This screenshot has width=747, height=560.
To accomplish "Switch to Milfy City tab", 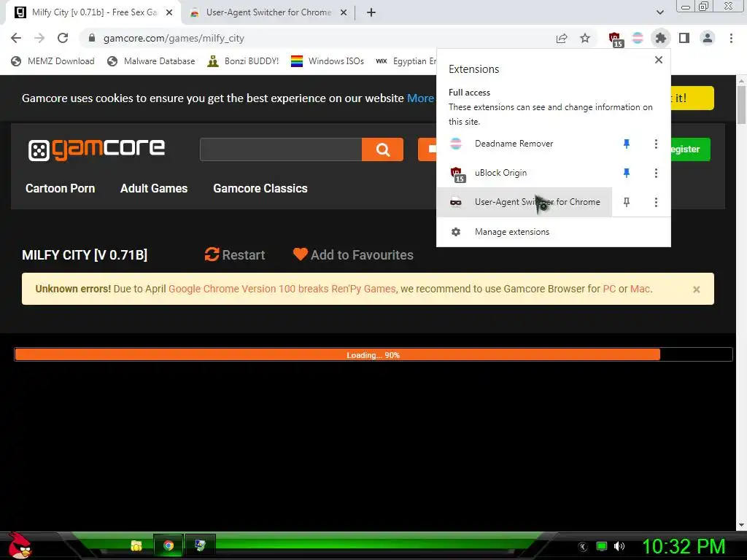I will pyautogui.click(x=93, y=12).
